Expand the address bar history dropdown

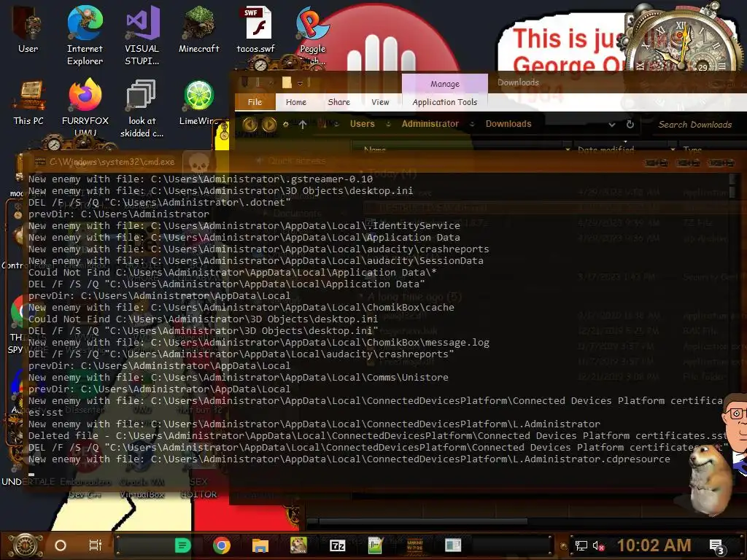tap(612, 125)
